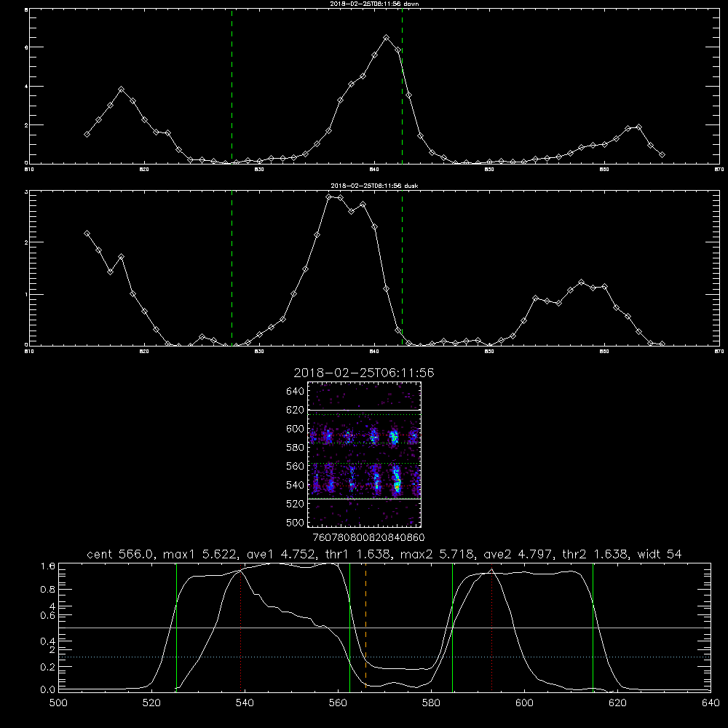
Task: Click the 640 label on the bottom plot x-axis
Action: pyautogui.click(x=711, y=703)
